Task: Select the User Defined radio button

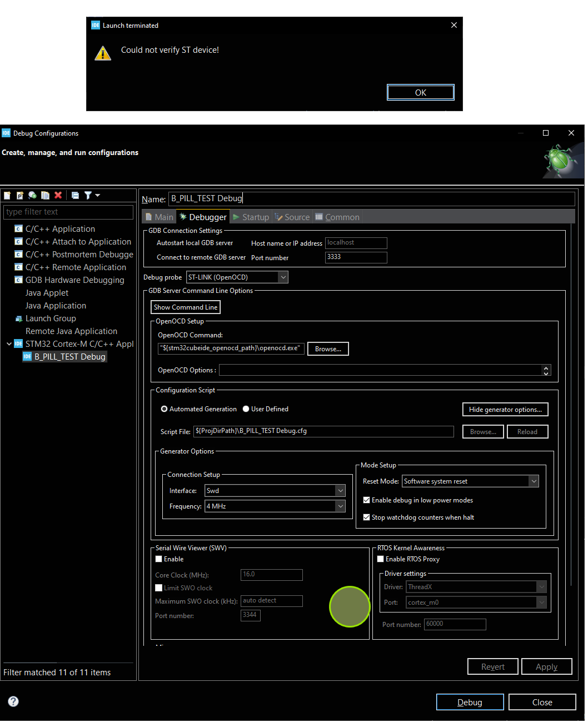Action: pos(246,409)
